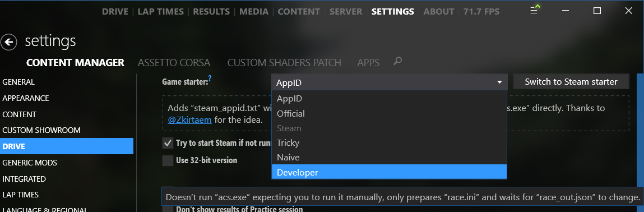The height and width of the screenshot is (212, 644).
Task: Click the back arrow next to settings
Action: coord(8,42)
